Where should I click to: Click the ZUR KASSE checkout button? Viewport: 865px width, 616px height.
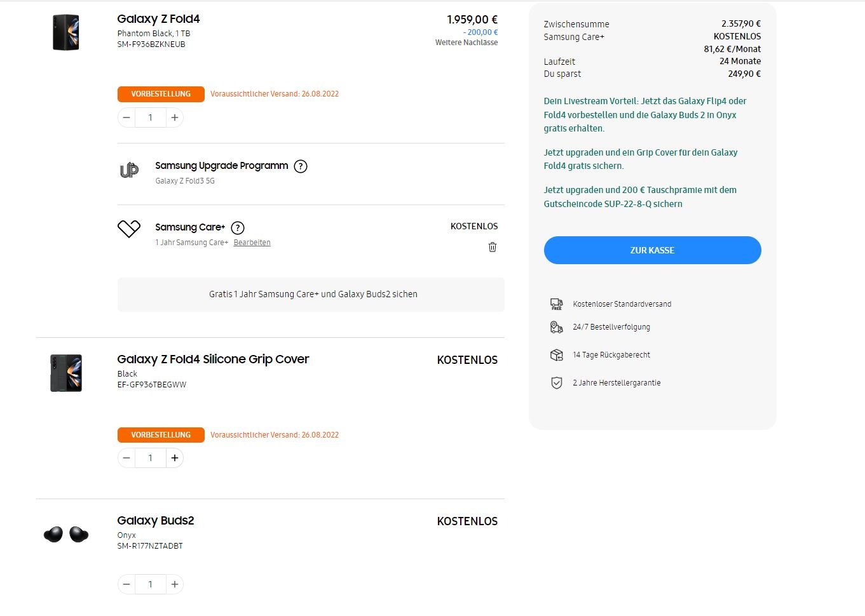coord(652,250)
